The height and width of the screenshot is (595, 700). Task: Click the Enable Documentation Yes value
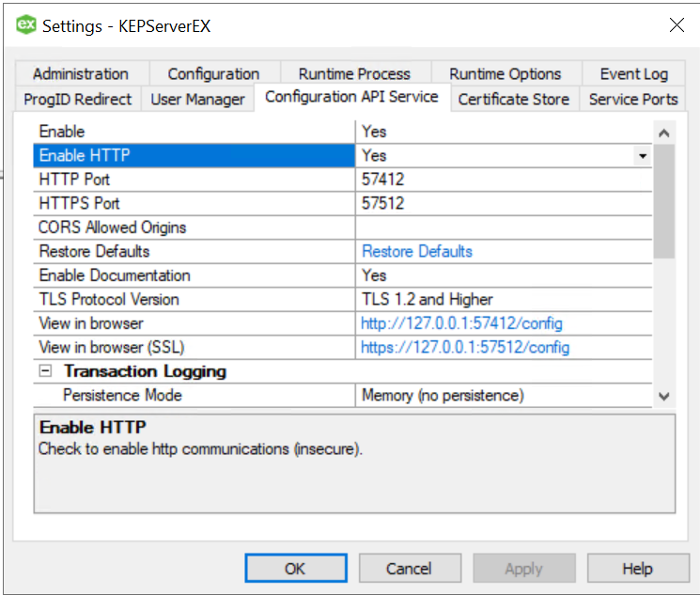(x=374, y=275)
